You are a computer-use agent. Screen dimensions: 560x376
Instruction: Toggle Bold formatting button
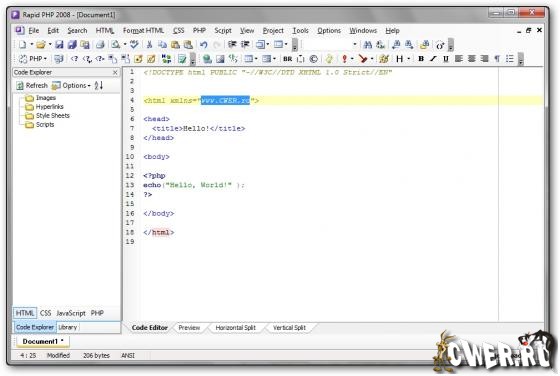(x=421, y=59)
